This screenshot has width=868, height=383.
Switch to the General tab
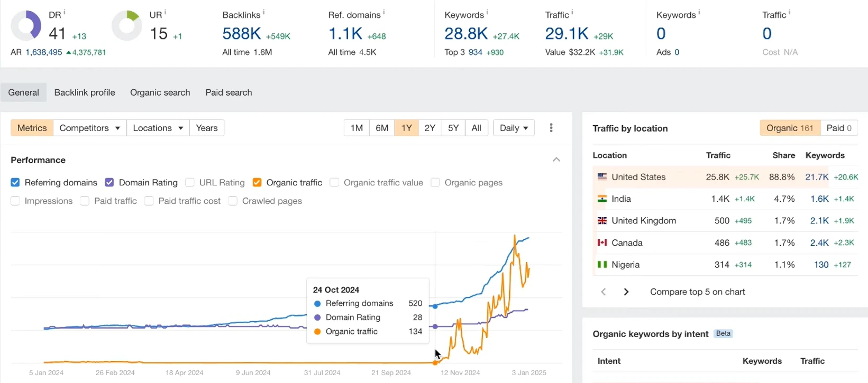pyautogui.click(x=24, y=92)
